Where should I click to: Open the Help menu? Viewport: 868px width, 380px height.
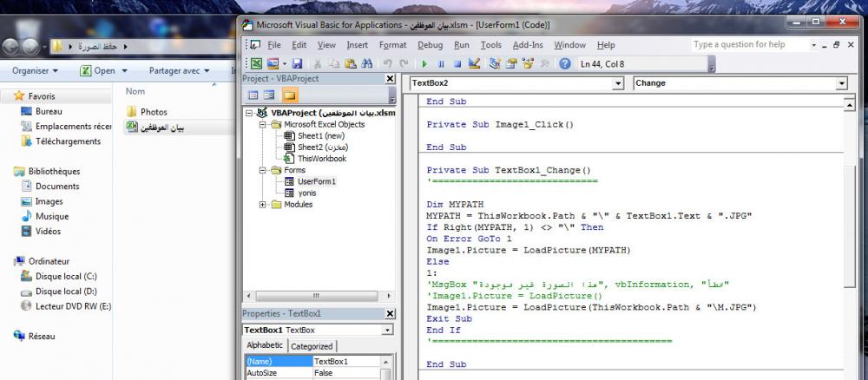(x=606, y=45)
